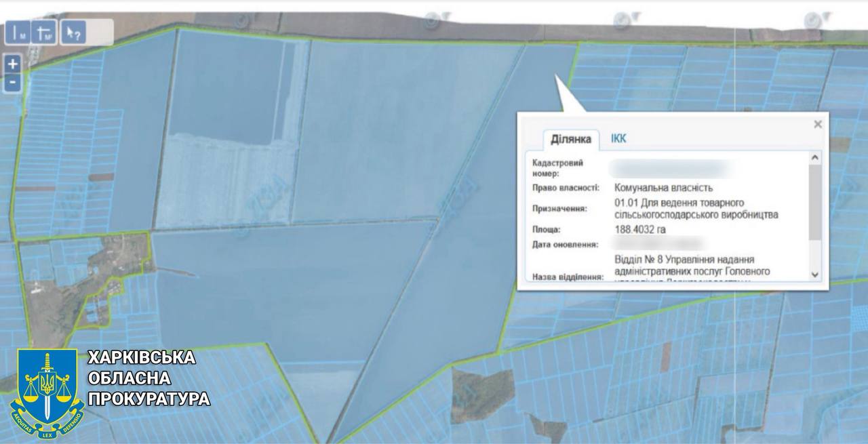The image size is (868, 444).
Task: Open the ІКК tab
Action: [618, 139]
